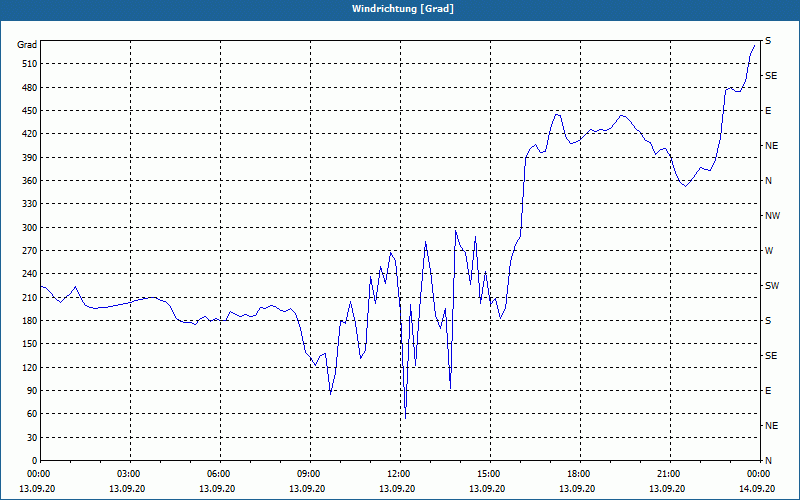Click the S compass label level with 180

click(768, 320)
